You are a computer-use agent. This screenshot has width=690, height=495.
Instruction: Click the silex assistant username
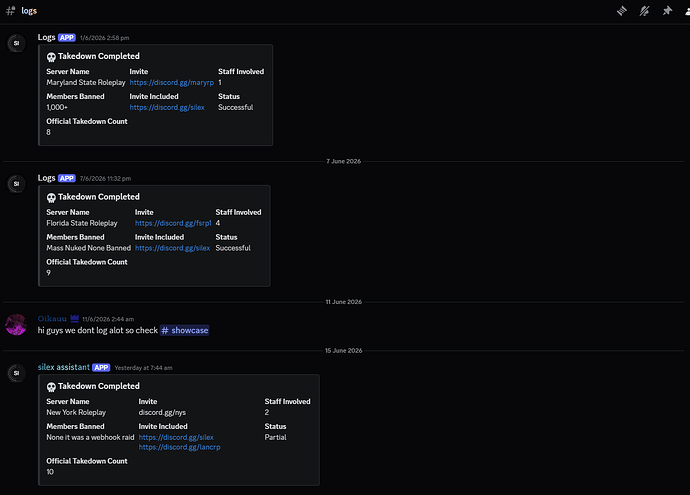[x=63, y=367]
